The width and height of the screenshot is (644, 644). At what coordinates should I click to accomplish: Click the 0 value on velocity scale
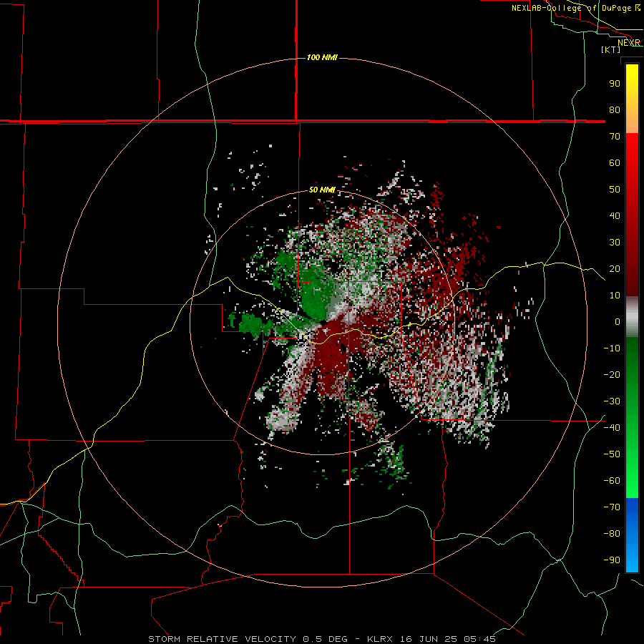[x=618, y=321]
